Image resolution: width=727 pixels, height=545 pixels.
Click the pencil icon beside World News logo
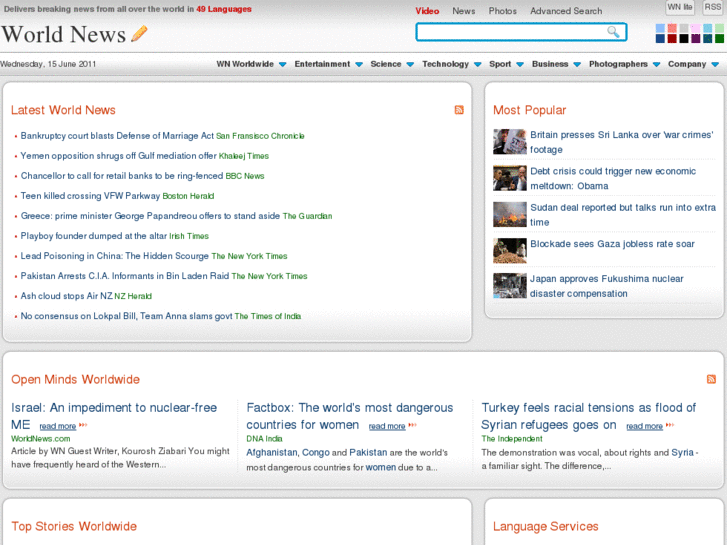point(139,33)
